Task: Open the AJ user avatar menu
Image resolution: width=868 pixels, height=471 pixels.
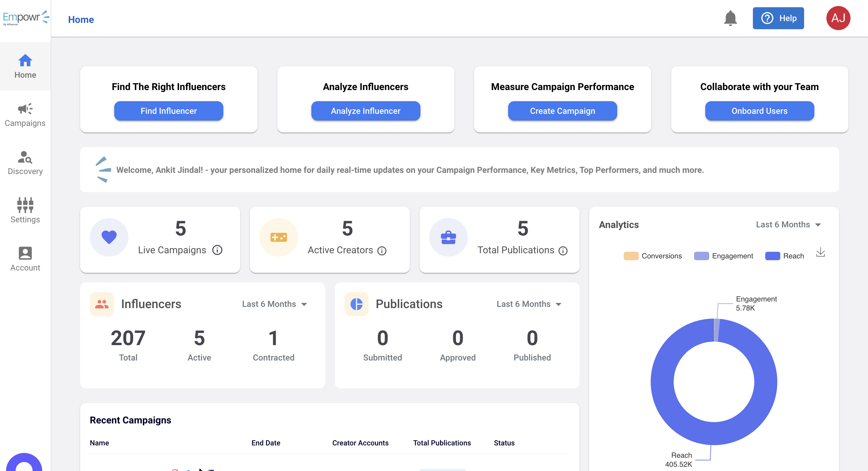Action: [x=838, y=18]
